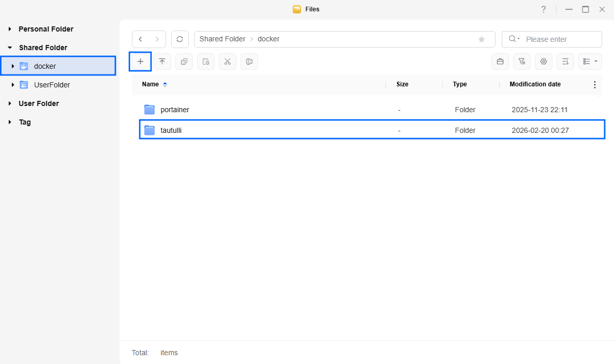Viewport: 614px width, 364px height.
Task: Open the Files settings gear icon
Action: [543, 61]
